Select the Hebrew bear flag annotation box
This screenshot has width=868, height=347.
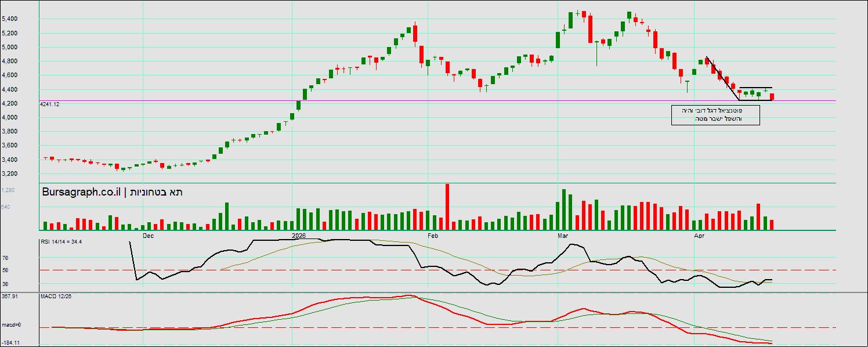pyautogui.click(x=715, y=115)
